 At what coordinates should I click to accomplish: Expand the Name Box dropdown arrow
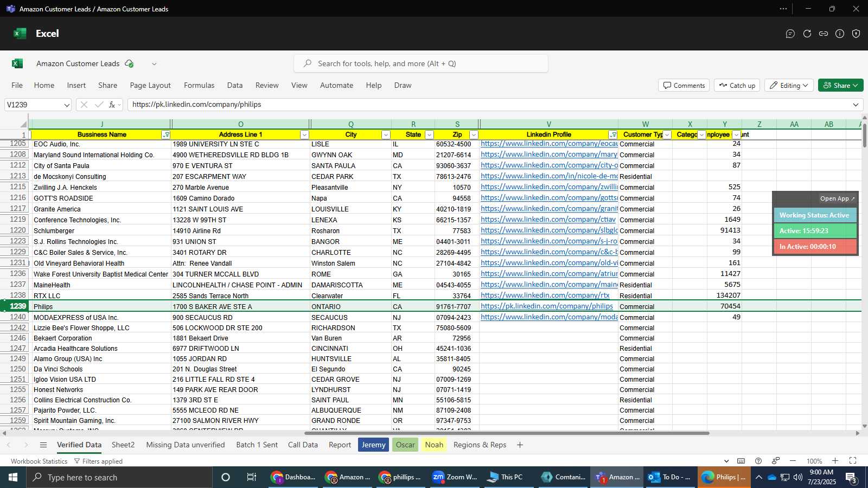click(x=67, y=105)
